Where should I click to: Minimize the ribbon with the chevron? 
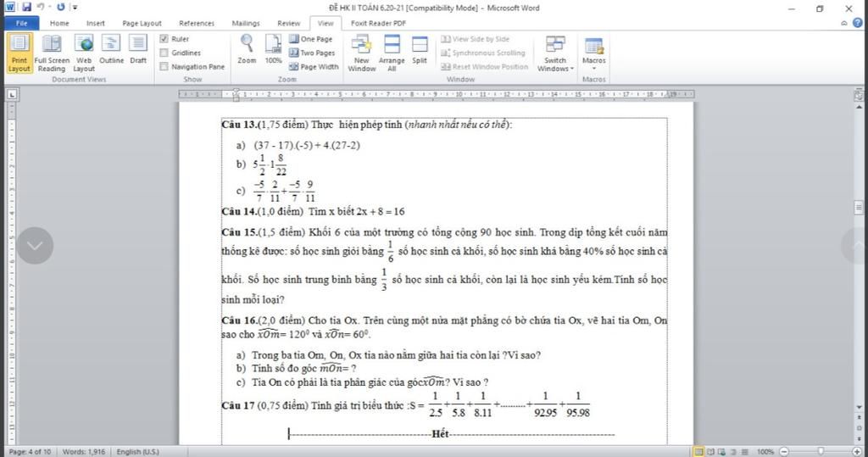pyautogui.click(x=844, y=23)
